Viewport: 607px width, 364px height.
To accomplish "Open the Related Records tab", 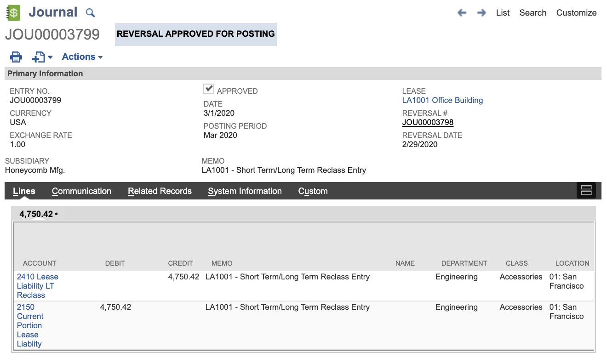I will [160, 191].
